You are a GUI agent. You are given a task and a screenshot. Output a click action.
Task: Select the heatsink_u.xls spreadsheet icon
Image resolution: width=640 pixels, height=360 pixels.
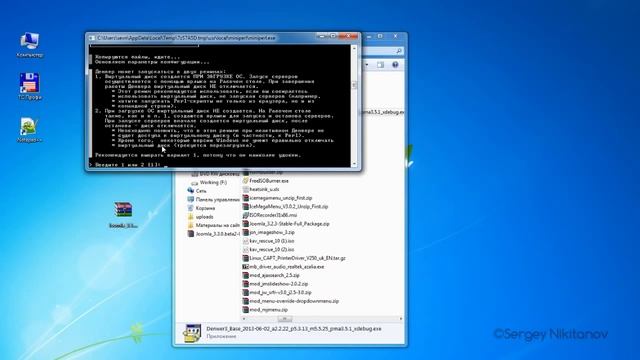(x=245, y=189)
